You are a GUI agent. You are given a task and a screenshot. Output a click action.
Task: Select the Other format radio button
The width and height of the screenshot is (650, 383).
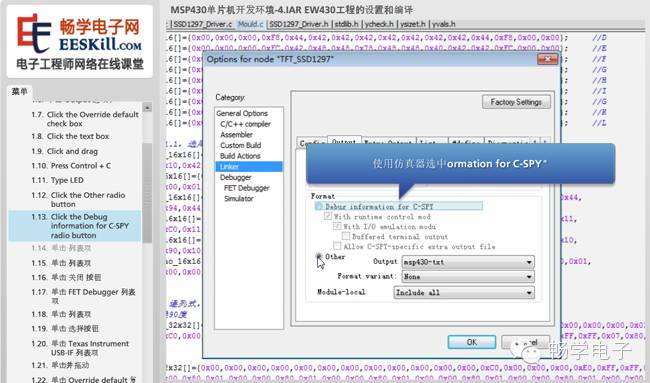(x=319, y=257)
